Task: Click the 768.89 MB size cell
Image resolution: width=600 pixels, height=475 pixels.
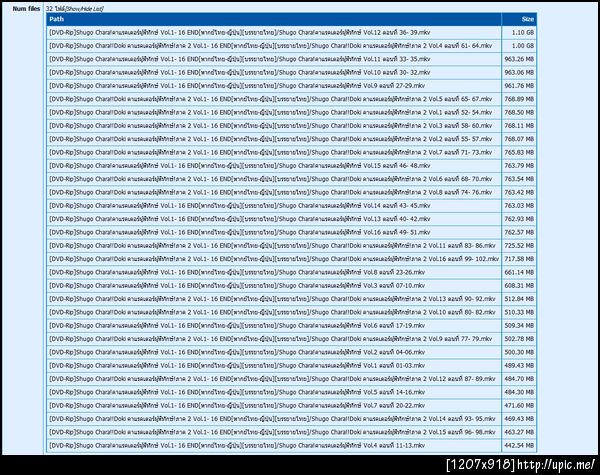Action: (519, 99)
